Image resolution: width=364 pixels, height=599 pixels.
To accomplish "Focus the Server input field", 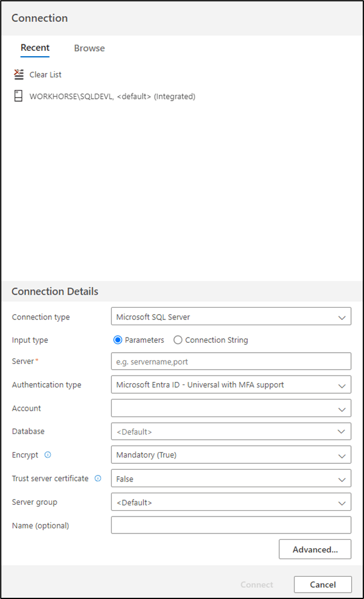I will pyautogui.click(x=231, y=362).
